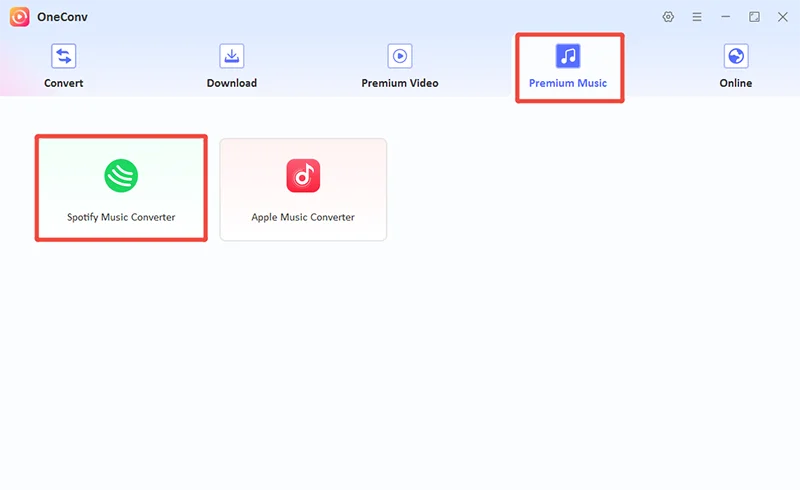Click the green Spotify logo icon
This screenshot has height=490, width=800.
121,176
